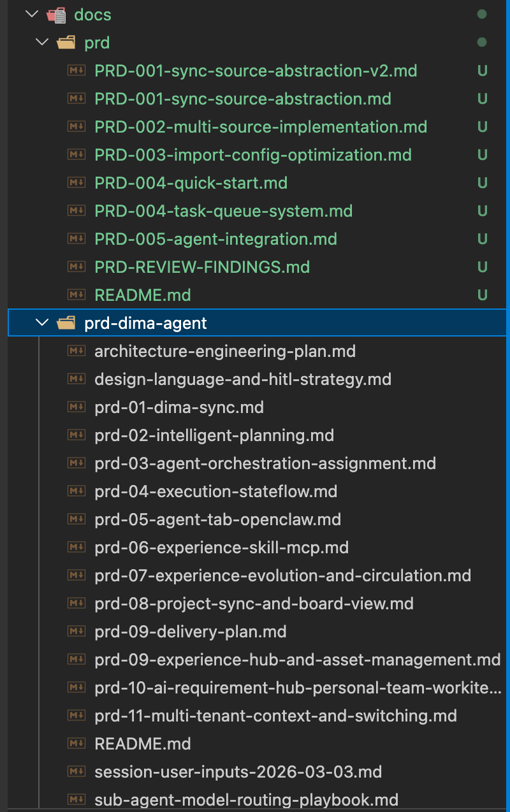Collapse the prd-dima-agent folder chevron
The width and height of the screenshot is (510, 812).
point(43,323)
